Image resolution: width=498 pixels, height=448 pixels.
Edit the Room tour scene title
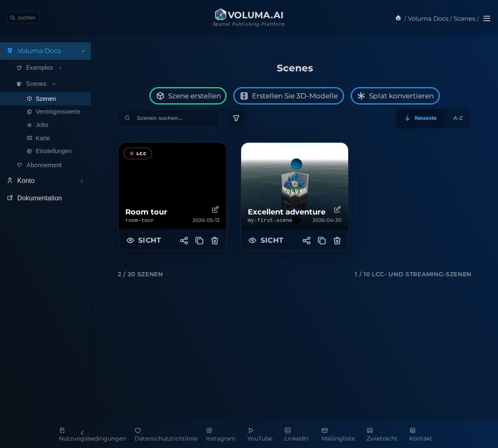(x=215, y=209)
